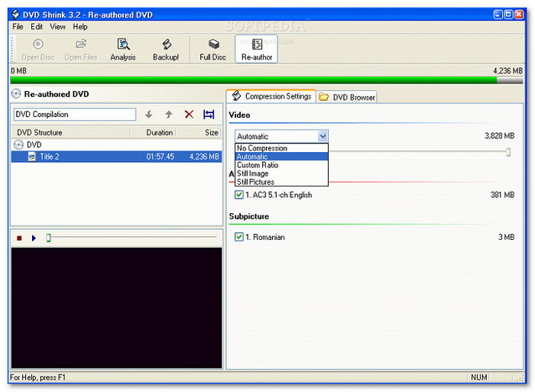The image size is (535, 392).
Task: Click the Size column header
Action: click(x=198, y=132)
